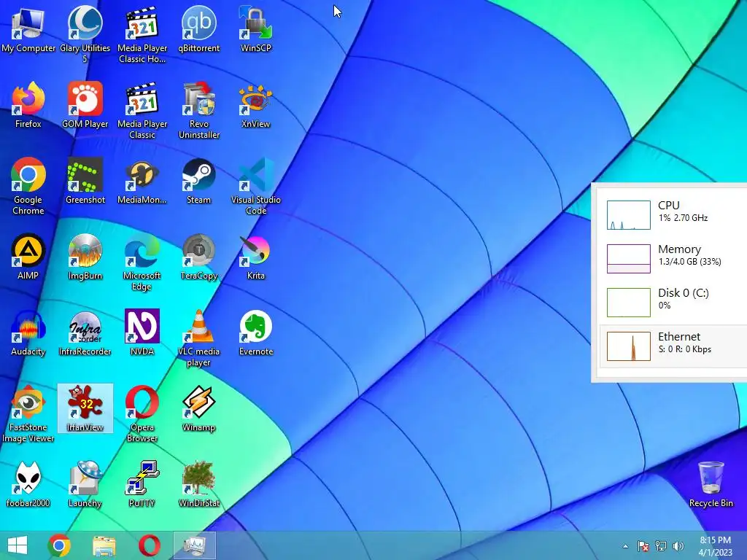
Task: Open InfraRecorder shortcut
Action: tap(85, 332)
